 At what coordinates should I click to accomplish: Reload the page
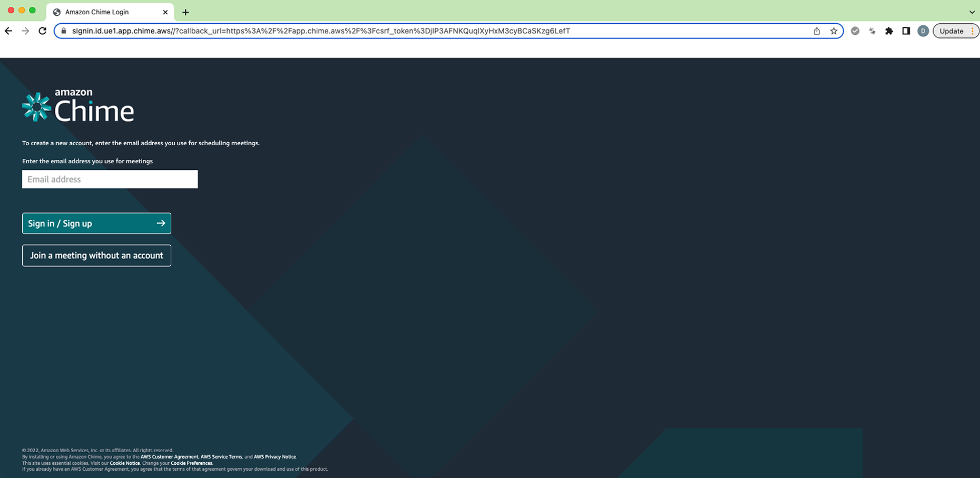tap(43, 31)
